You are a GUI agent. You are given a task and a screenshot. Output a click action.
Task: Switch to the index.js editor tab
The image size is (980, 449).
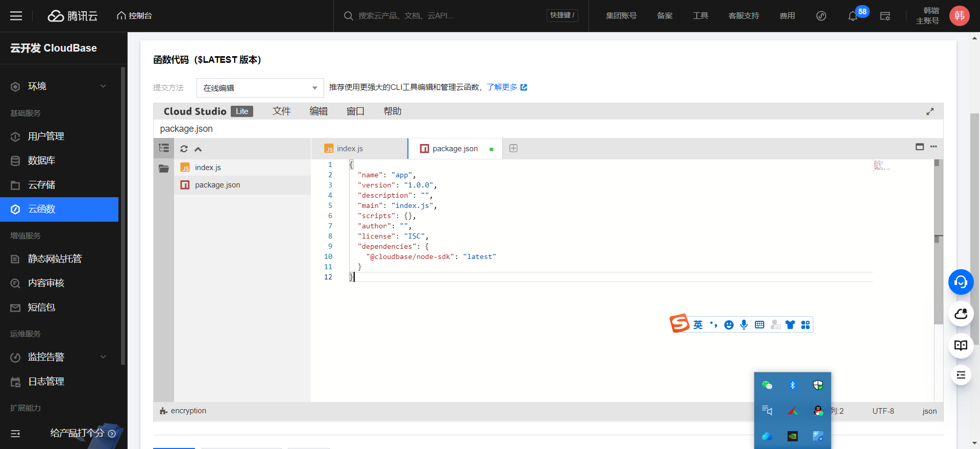[359, 149]
